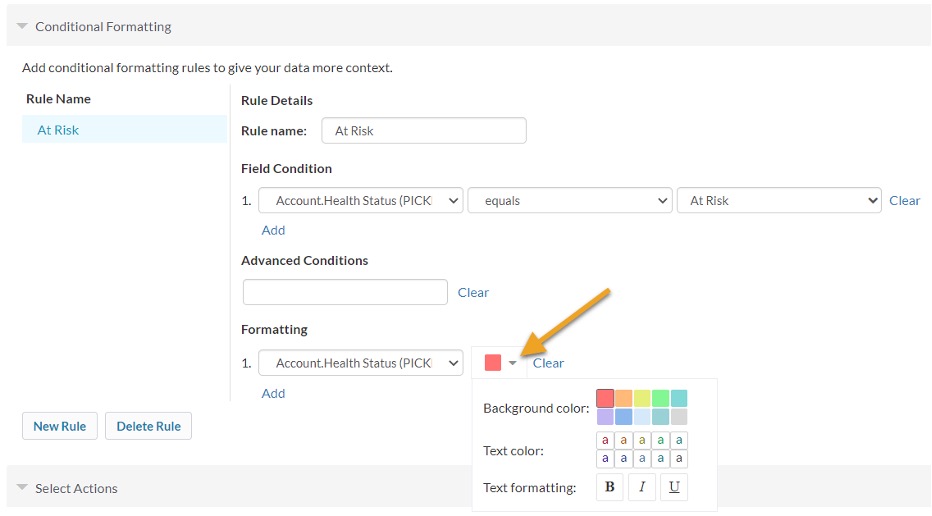Expand the Select Actions section
Image resolution: width=932 pixels, height=516 pixels.
point(22,488)
